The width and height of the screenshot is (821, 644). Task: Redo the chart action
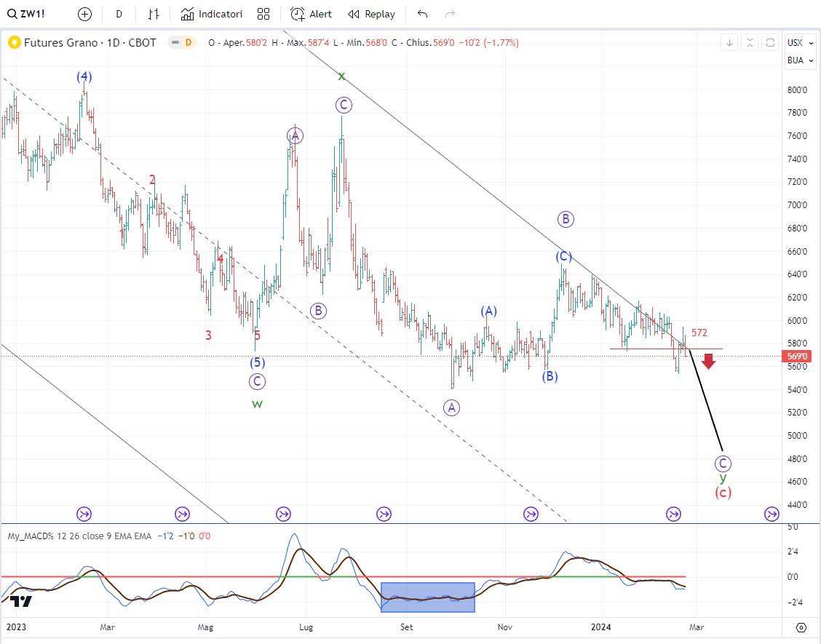pos(450,14)
